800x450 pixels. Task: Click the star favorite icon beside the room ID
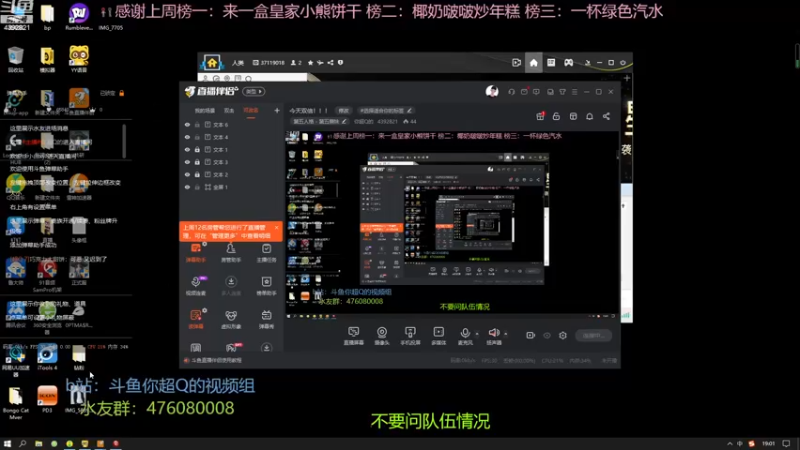(310, 63)
